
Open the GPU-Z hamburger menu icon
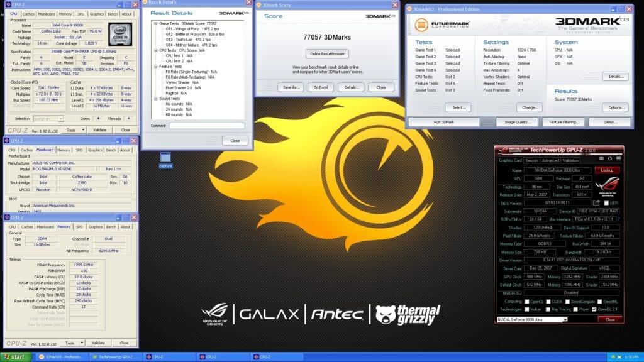[x=619, y=159]
